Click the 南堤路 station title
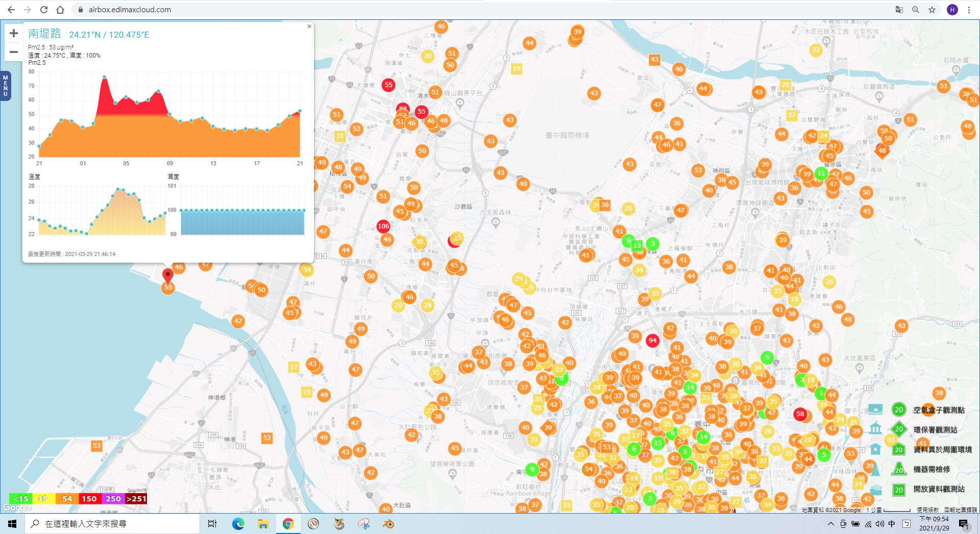 (x=44, y=34)
